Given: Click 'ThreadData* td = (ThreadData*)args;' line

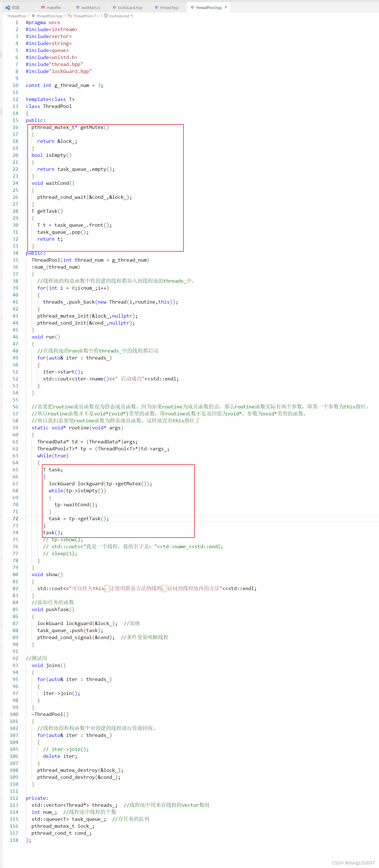Looking at the screenshot, I should (87, 442).
